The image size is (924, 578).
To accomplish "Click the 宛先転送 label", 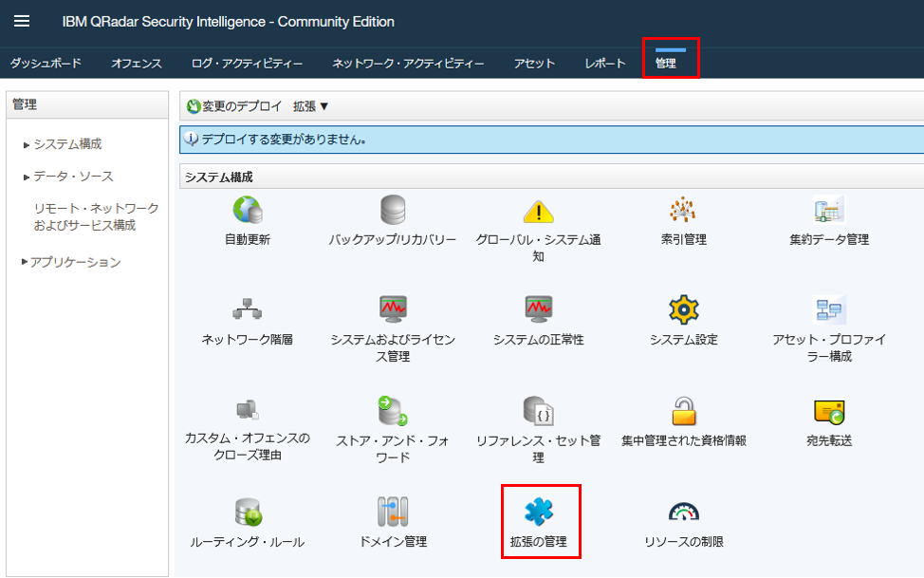I will 829,440.
